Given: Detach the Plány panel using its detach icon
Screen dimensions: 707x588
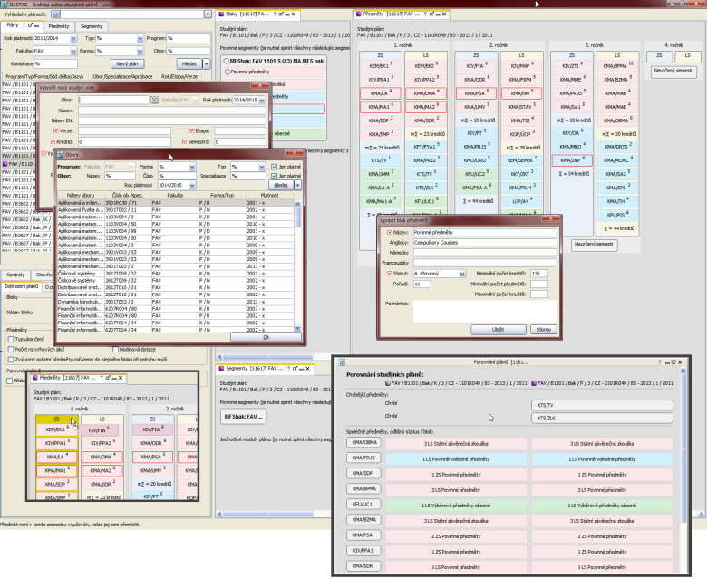Looking at the screenshot, I should coord(30,25).
